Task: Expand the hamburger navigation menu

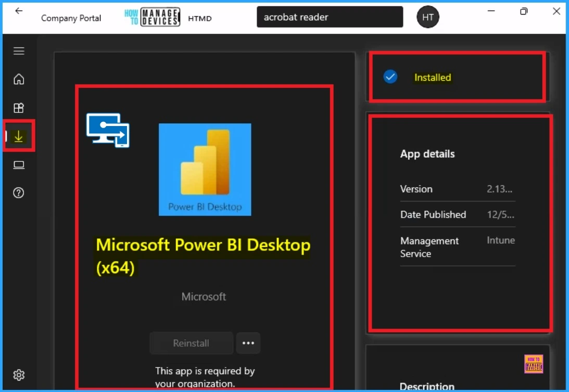Action: tap(19, 51)
